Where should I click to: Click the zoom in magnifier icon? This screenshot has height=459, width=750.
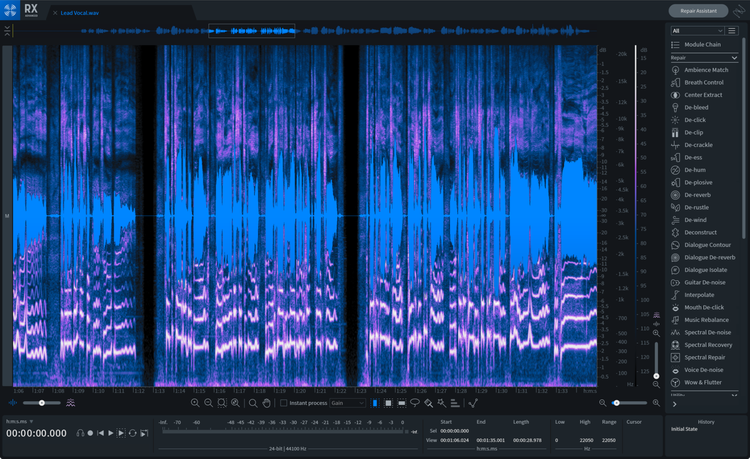point(195,403)
